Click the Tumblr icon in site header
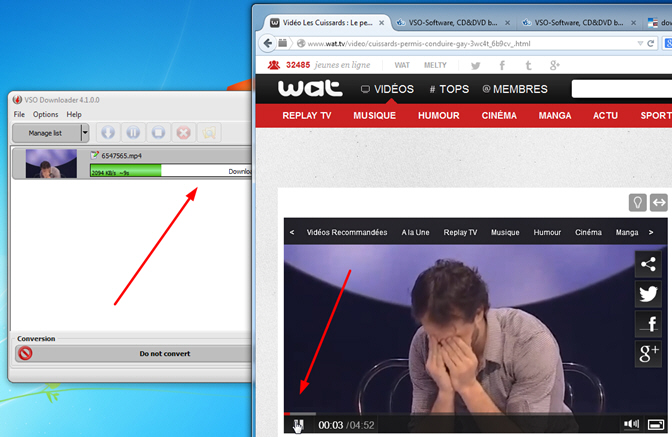 pos(528,65)
